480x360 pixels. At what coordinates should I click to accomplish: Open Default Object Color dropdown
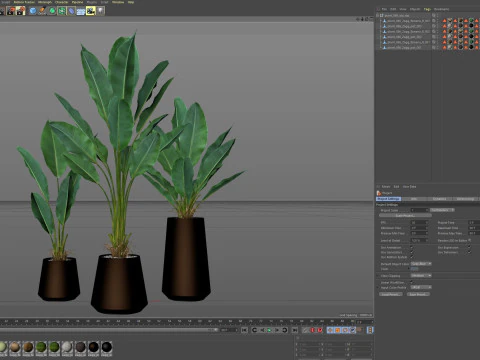421,264
